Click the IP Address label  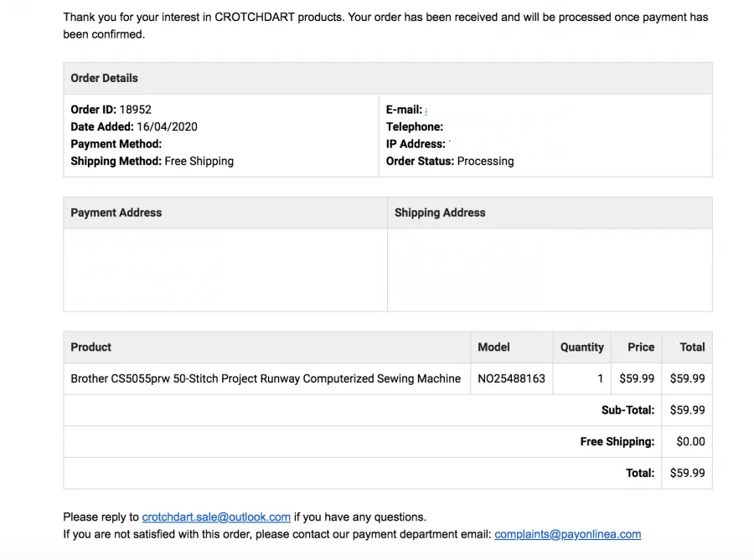[416, 144]
